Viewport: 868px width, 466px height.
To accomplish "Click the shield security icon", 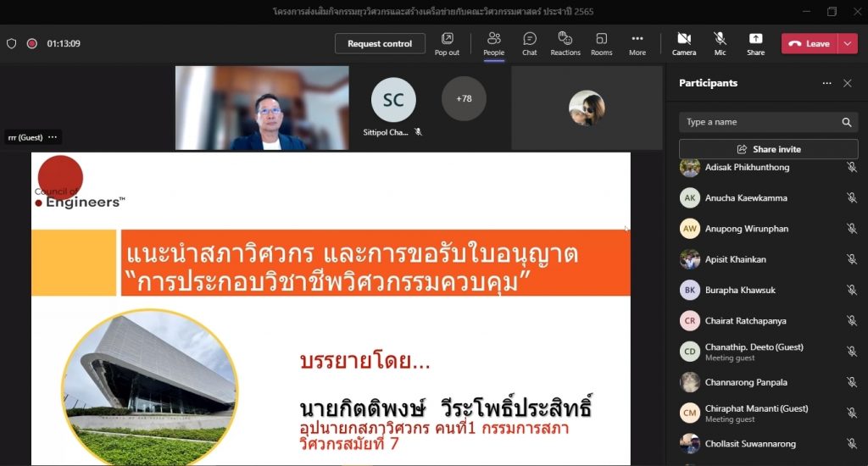I will [11, 43].
